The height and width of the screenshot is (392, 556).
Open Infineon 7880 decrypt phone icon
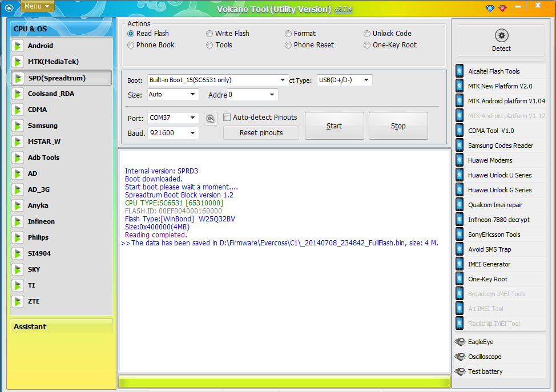coord(460,220)
